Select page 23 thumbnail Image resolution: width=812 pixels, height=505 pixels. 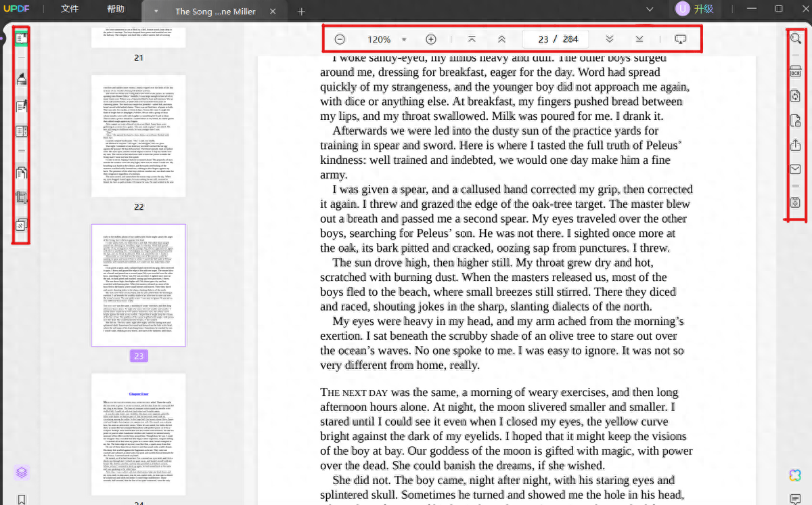point(139,285)
